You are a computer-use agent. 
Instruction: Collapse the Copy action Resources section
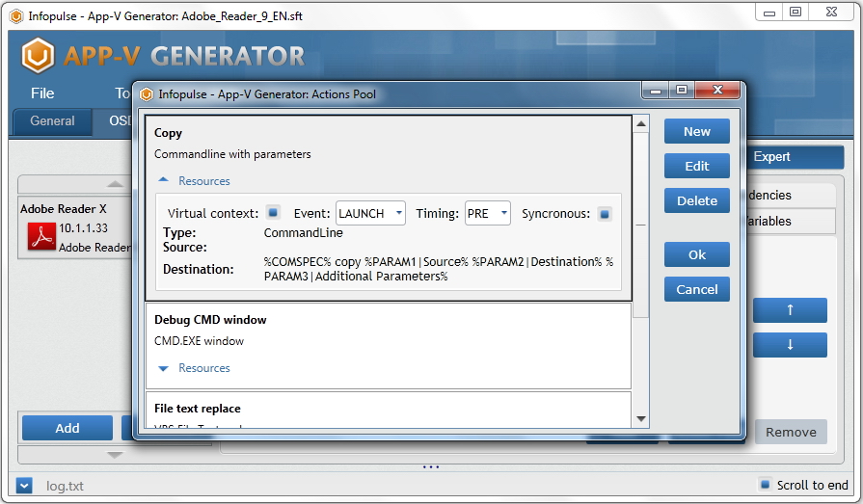pos(164,181)
